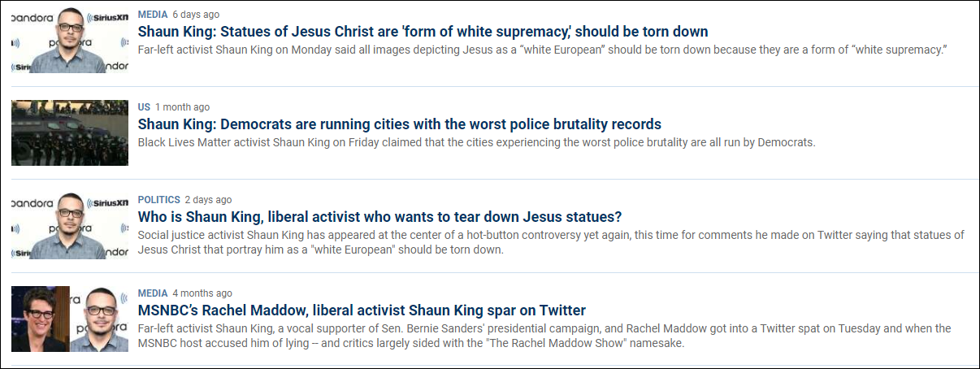Open the 'Democrats are running cities' headline
The image size is (980, 369).
click(x=399, y=124)
